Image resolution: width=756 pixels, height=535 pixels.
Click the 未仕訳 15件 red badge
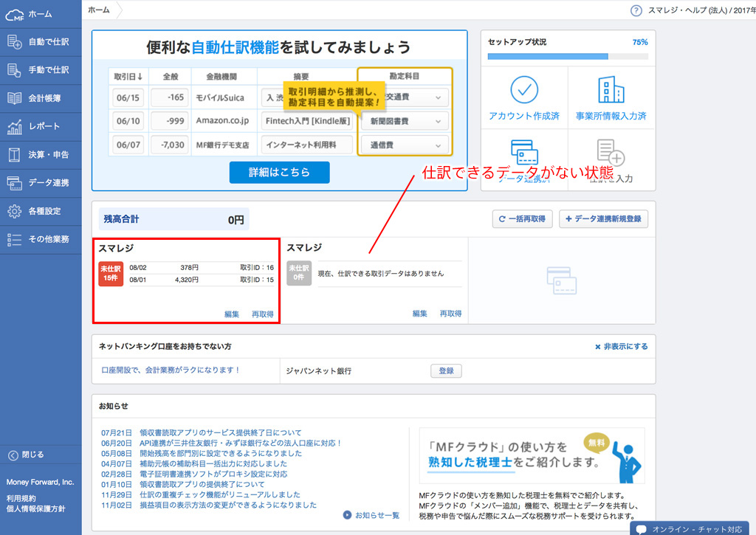pyautogui.click(x=111, y=274)
